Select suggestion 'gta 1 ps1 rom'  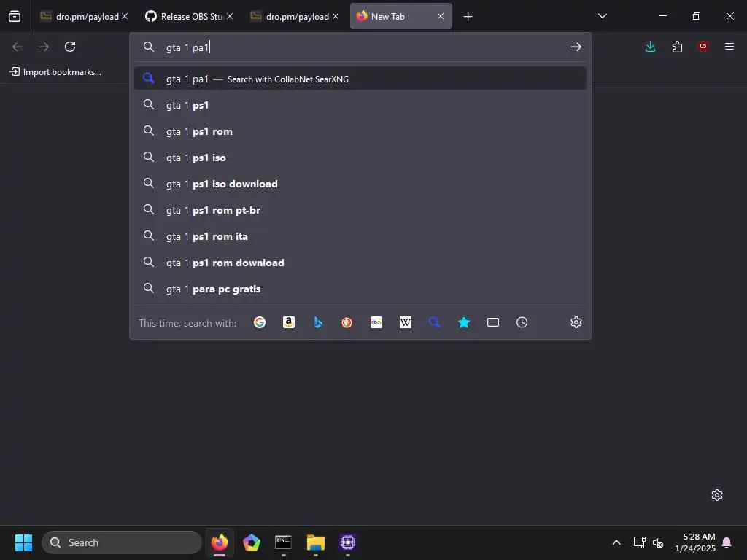[x=360, y=131]
